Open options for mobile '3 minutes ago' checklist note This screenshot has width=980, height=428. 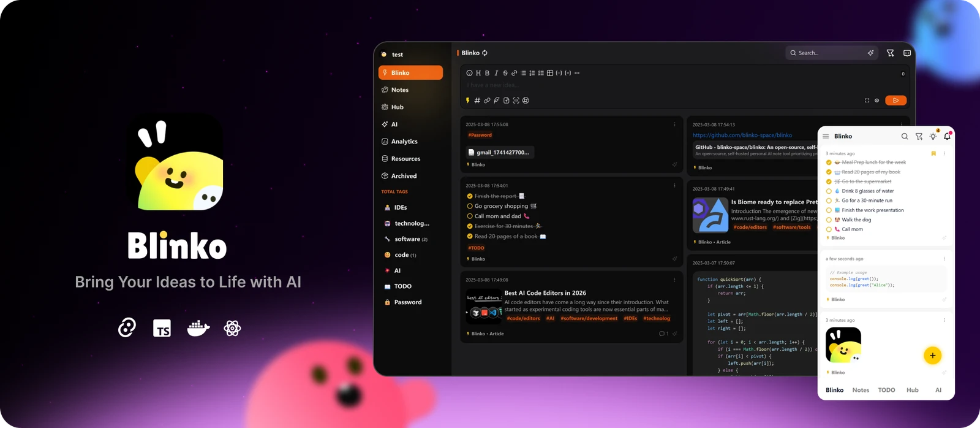pyautogui.click(x=944, y=153)
